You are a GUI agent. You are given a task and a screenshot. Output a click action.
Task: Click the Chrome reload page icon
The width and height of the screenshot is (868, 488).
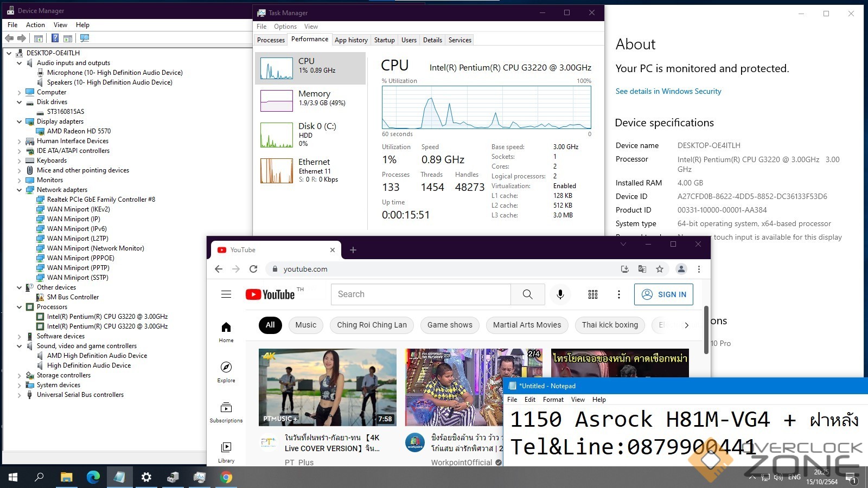pos(253,269)
